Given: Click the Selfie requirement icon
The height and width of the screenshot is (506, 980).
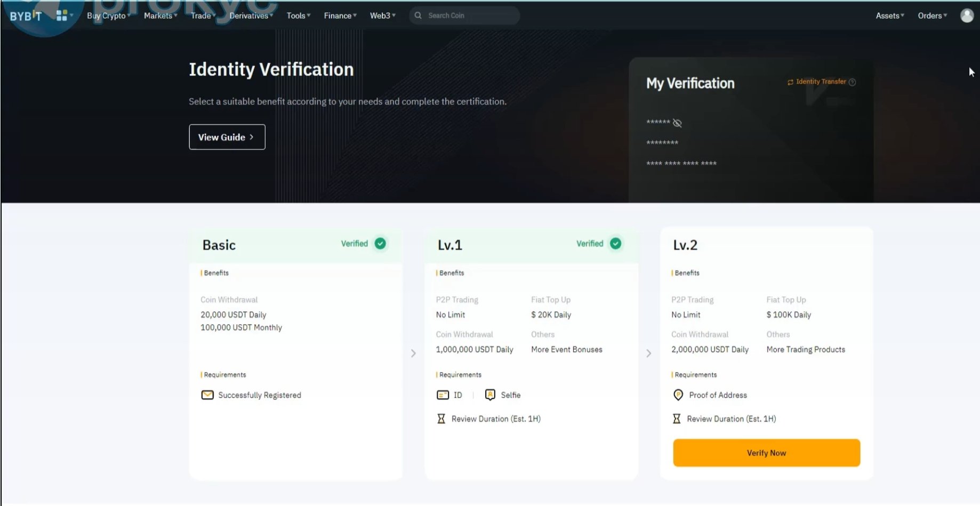Looking at the screenshot, I should click(x=490, y=395).
